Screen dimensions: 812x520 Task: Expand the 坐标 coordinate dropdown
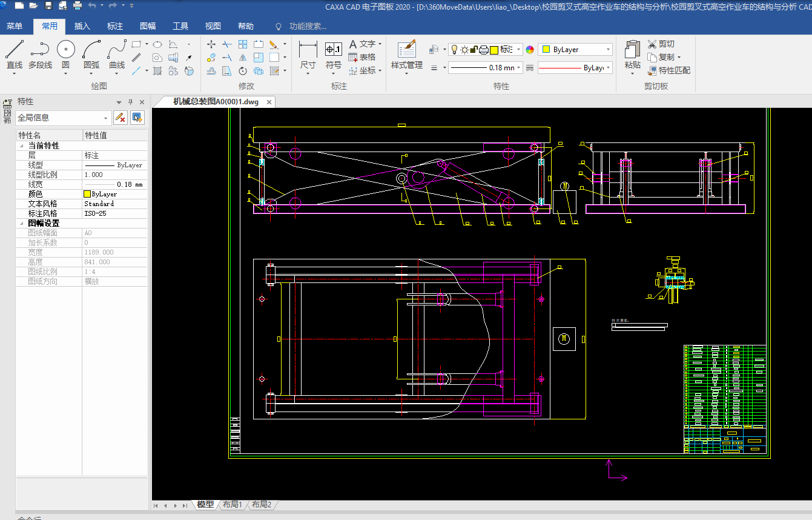coord(380,71)
